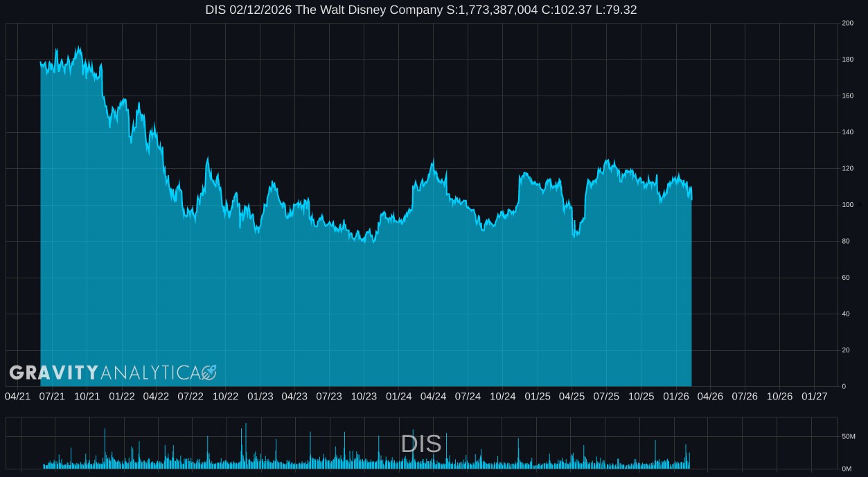Click the 200 price label on y-axis

(x=847, y=24)
